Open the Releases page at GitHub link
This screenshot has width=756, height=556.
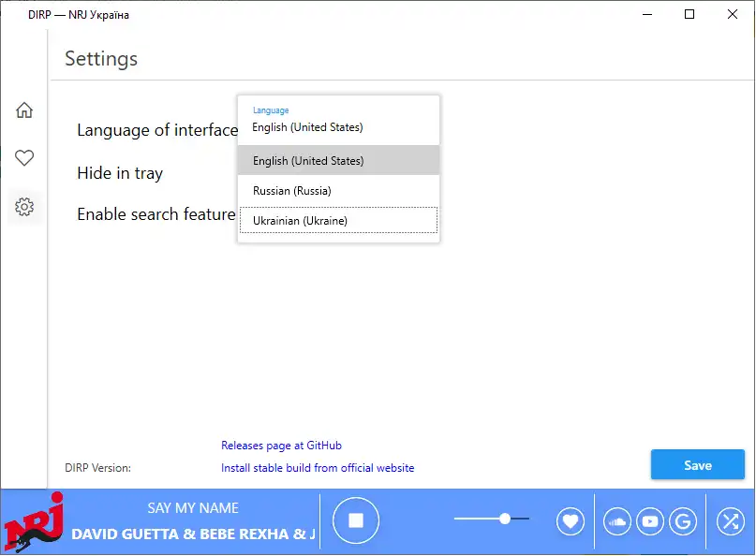point(281,446)
